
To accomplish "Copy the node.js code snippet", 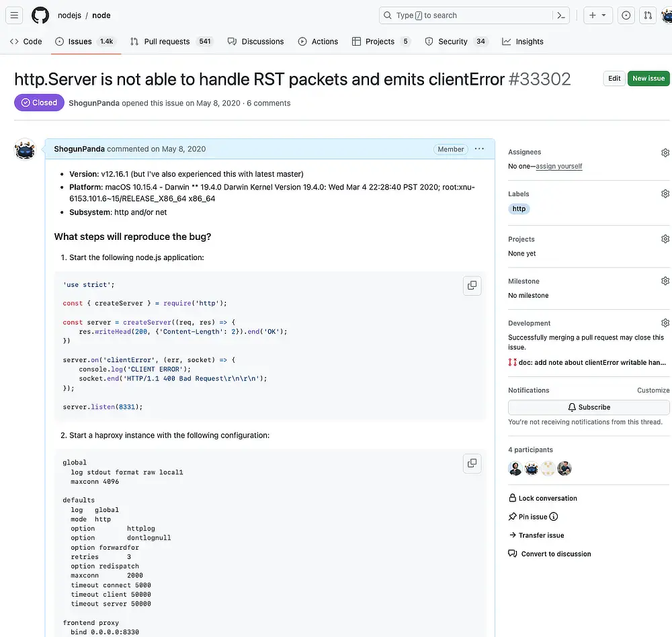I will pyautogui.click(x=472, y=286).
